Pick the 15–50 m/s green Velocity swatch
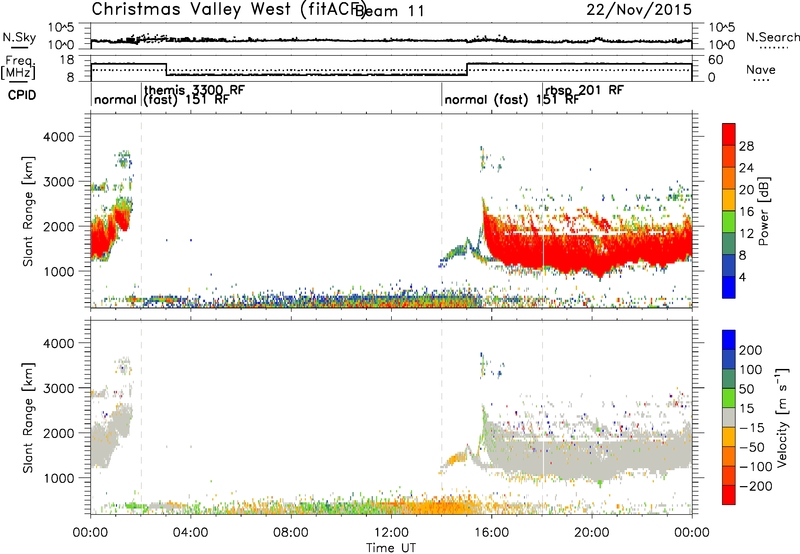Viewport: 800px width, 554px height. (x=729, y=398)
